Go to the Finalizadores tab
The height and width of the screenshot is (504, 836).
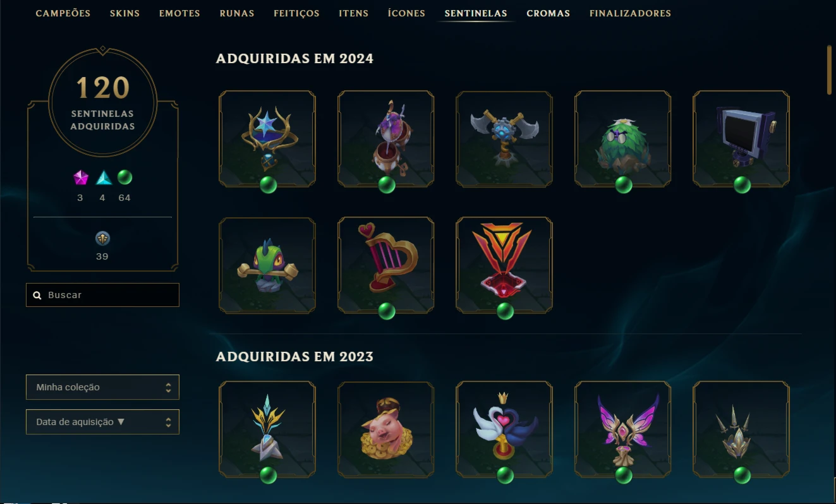[630, 13]
